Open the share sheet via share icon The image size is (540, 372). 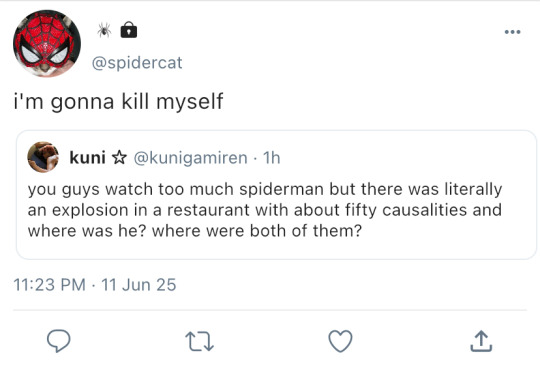click(481, 341)
